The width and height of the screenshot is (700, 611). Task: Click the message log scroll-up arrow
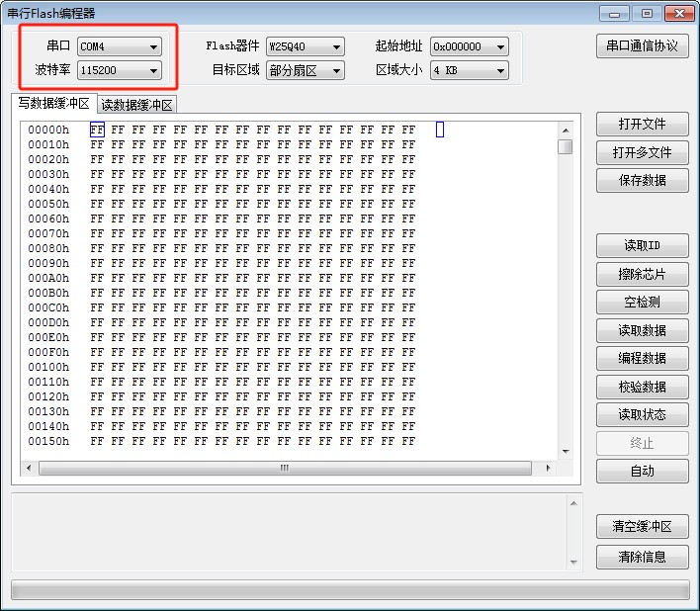coord(574,503)
